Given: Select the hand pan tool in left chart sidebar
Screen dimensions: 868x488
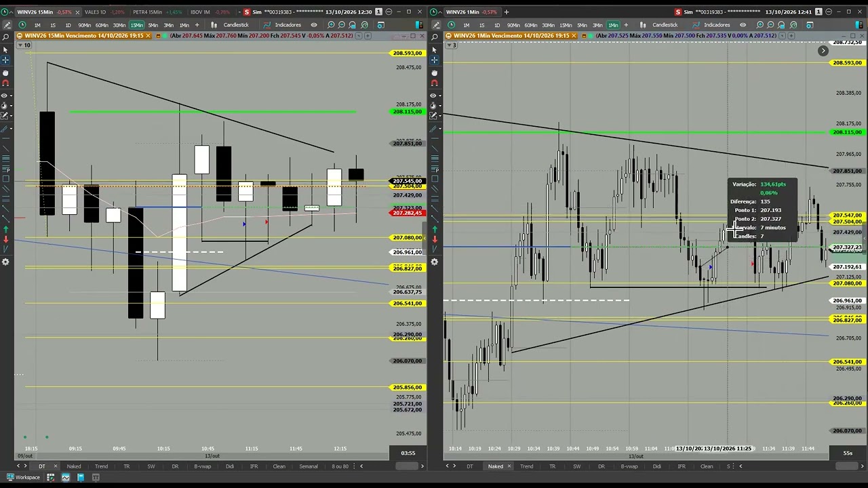Looking at the screenshot, I should click(x=5, y=73).
